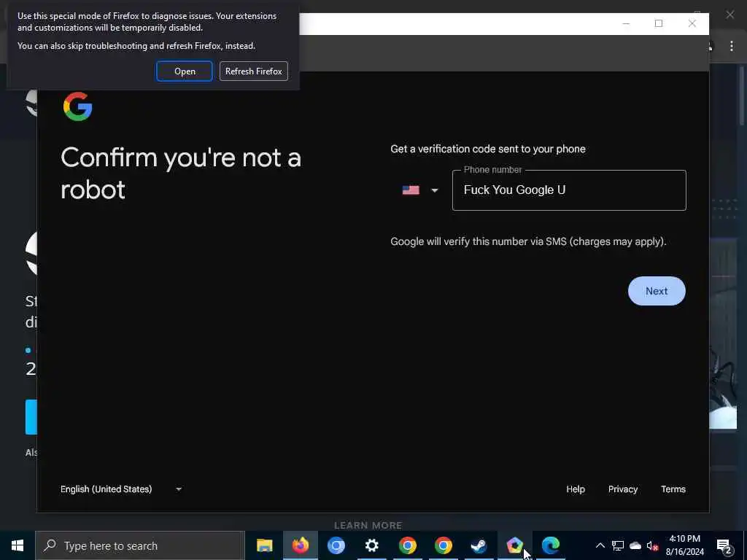Open the clock showing 4:10 PM
Viewport: 747px width, 560px height.
pos(684,545)
